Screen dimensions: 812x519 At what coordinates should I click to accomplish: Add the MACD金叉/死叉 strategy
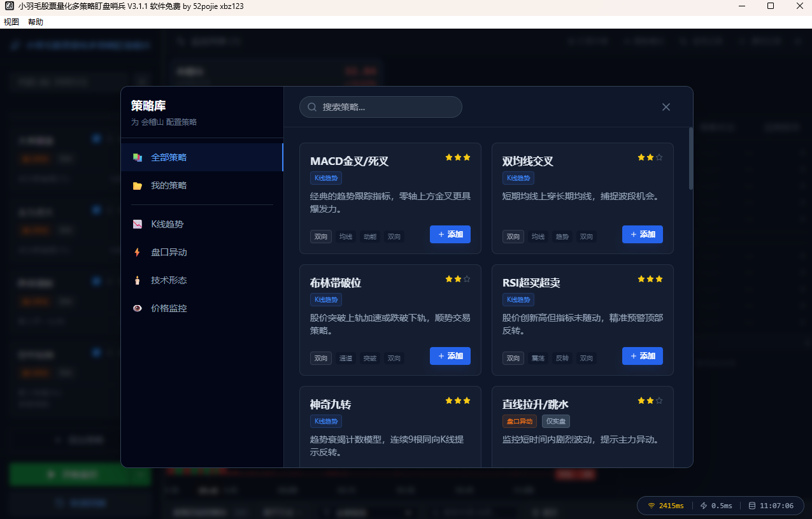(x=450, y=234)
